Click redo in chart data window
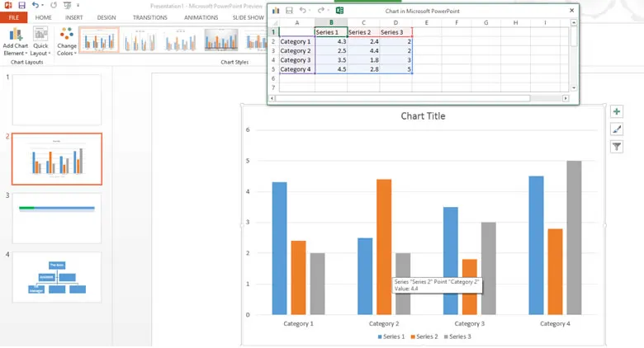Screen dimensions: 644x348 click(321, 11)
